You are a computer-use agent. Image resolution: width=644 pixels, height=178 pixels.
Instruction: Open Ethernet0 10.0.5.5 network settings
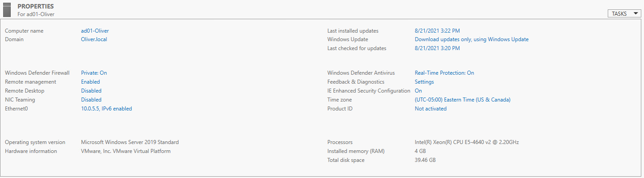107,109
